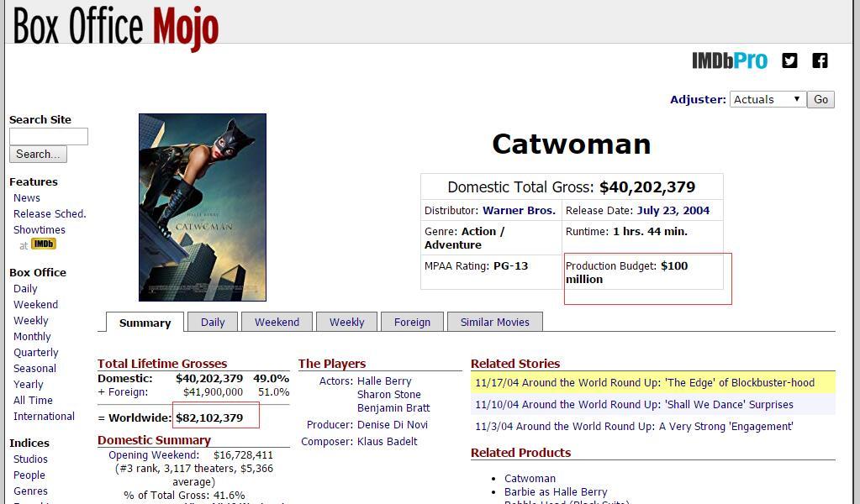Image resolution: width=860 pixels, height=504 pixels.
Task: Open the Warner Bros. distributor link
Action: pyautogui.click(x=519, y=210)
